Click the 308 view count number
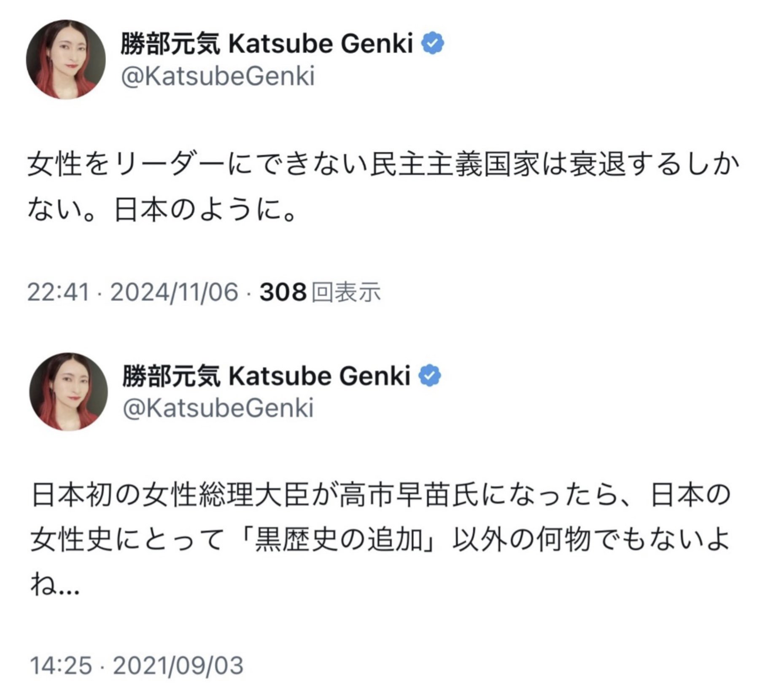 [283, 292]
